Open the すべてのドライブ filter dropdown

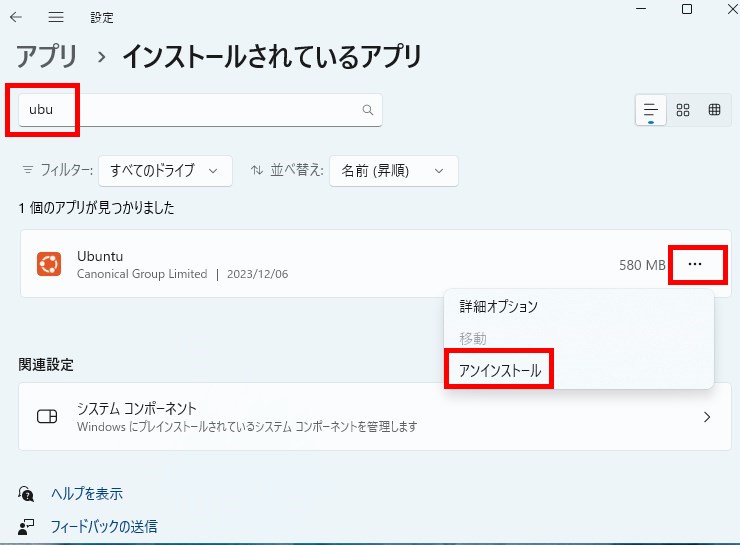tap(165, 170)
